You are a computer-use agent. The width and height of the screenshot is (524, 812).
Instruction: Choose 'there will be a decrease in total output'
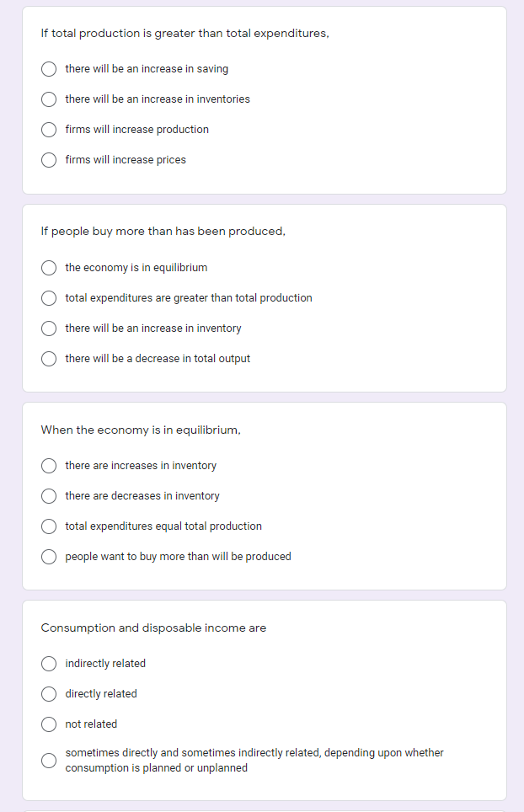tap(49, 358)
